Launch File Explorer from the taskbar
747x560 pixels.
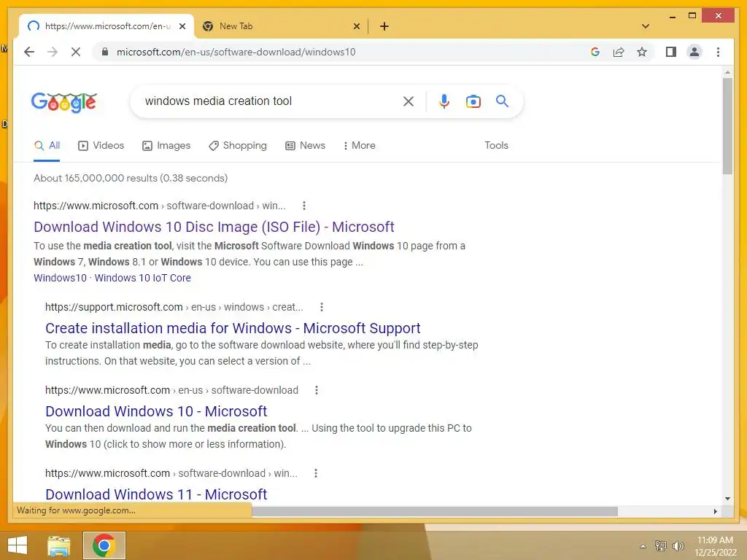click(x=59, y=545)
